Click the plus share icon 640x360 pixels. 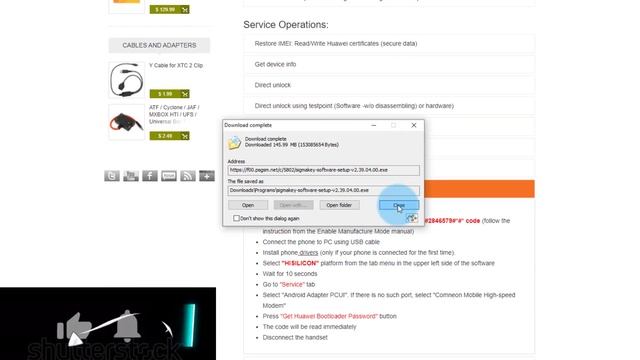click(x=207, y=176)
